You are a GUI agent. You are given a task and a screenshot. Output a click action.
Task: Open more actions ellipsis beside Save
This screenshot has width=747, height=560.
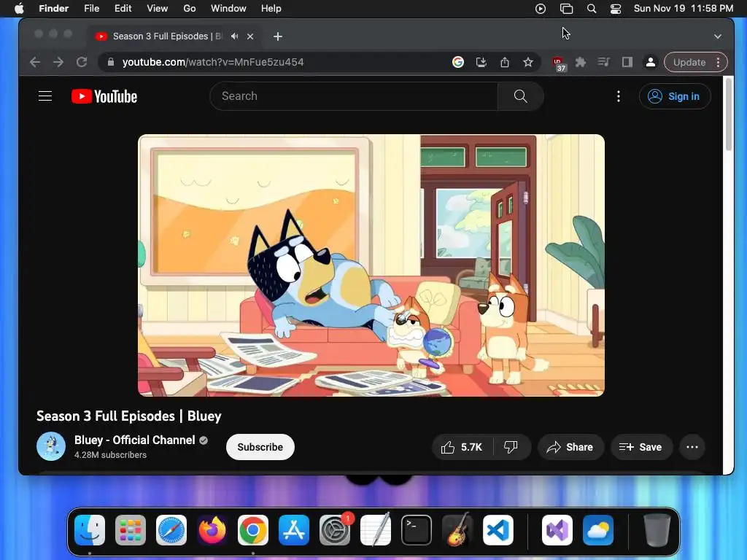692,447
